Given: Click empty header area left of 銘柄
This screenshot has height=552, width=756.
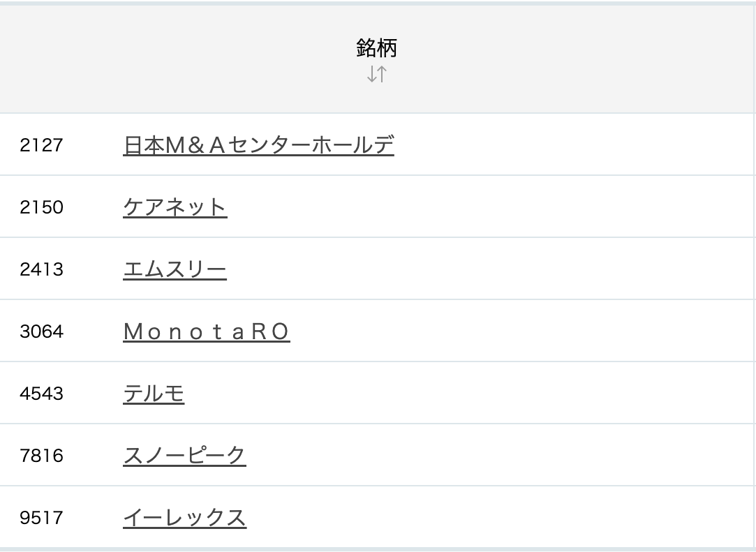Looking at the screenshot, I should click(x=174, y=60).
